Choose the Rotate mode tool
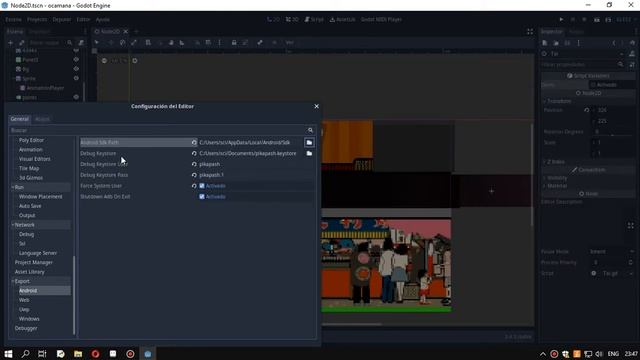Image resolution: width=640 pixels, height=360 pixels. 122,42
